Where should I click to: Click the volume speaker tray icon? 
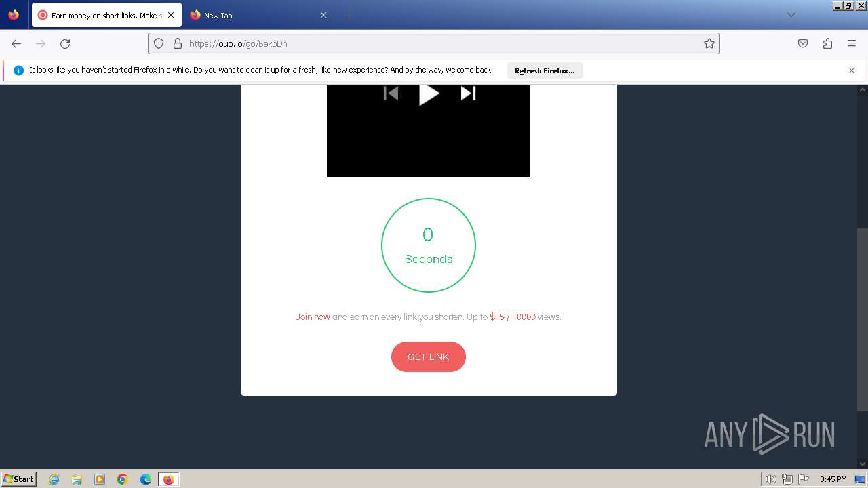pos(771,479)
